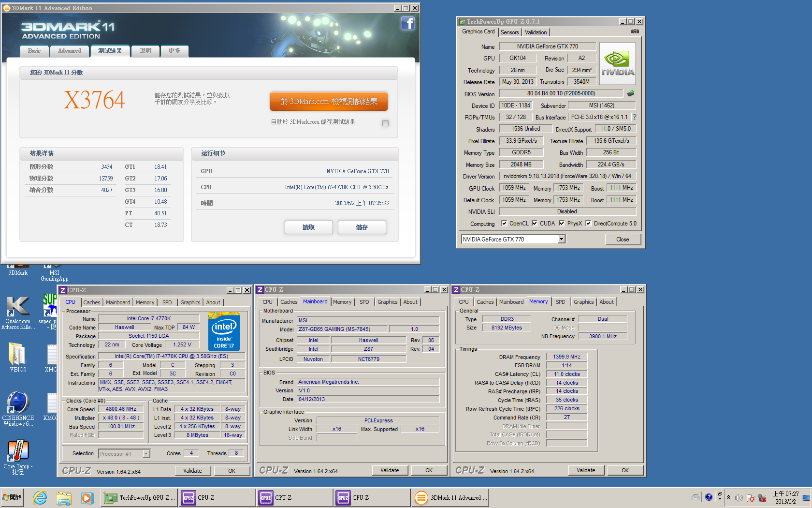The width and height of the screenshot is (812, 508).
Task: Open About tab in left CPU-Z window
Action: coord(213,302)
